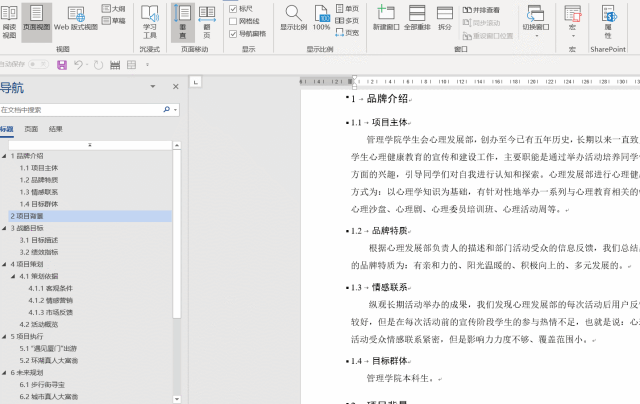Go to heading 5.2 环湖真人大富翁
The width and height of the screenshot is (640, 404).
(x=49, y=360)
